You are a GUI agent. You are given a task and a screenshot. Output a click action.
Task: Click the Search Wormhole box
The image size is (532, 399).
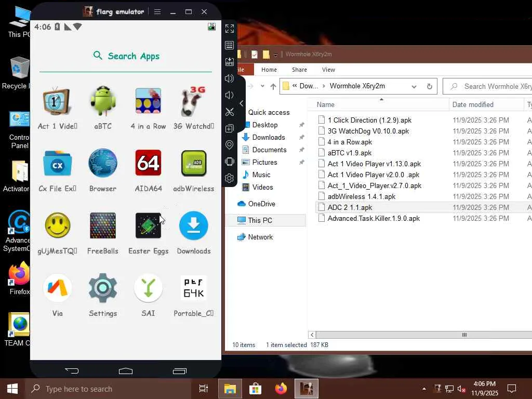[488, 87]
